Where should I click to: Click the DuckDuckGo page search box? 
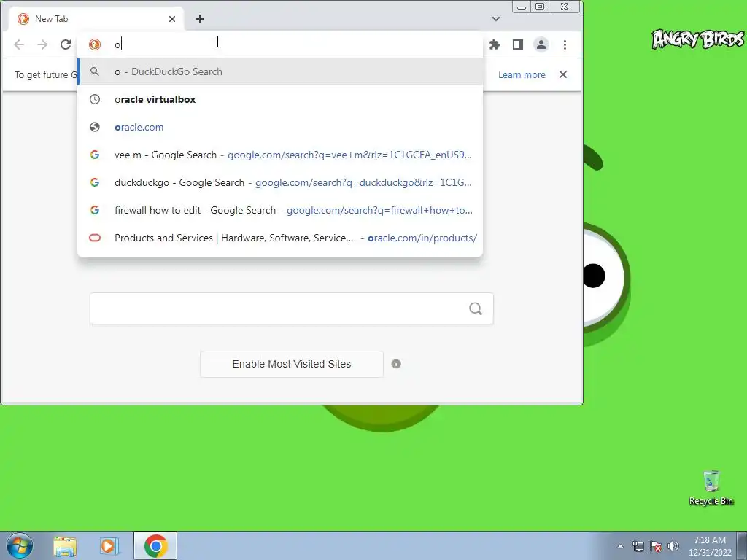(292, 308)
